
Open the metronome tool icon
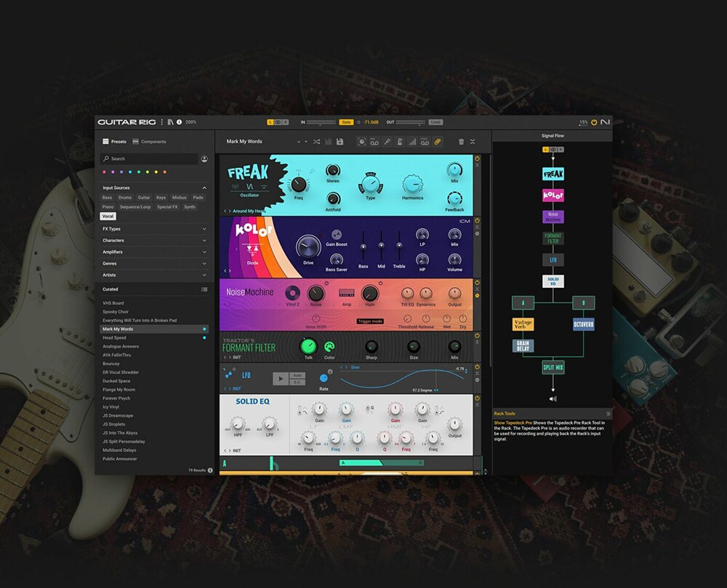(401, 142)
